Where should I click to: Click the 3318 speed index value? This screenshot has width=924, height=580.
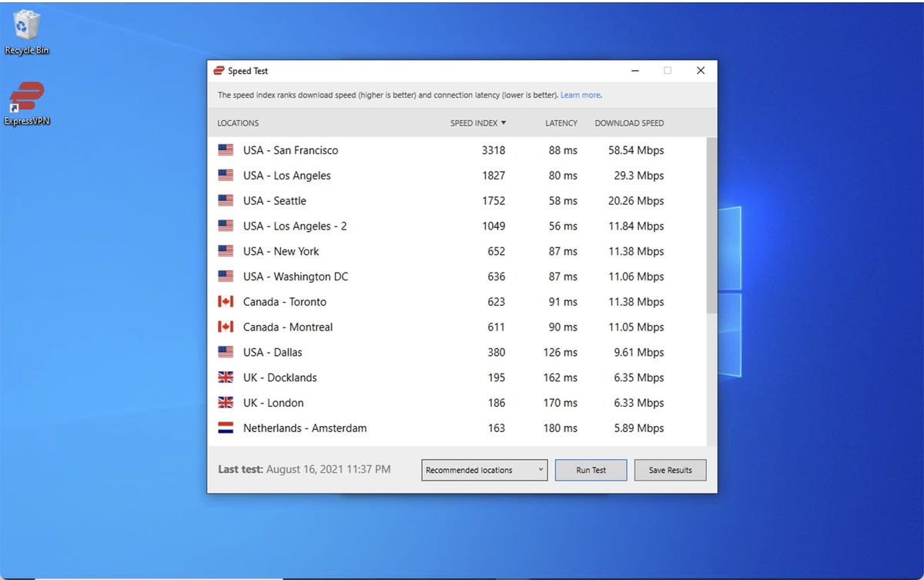click(494, 150)
